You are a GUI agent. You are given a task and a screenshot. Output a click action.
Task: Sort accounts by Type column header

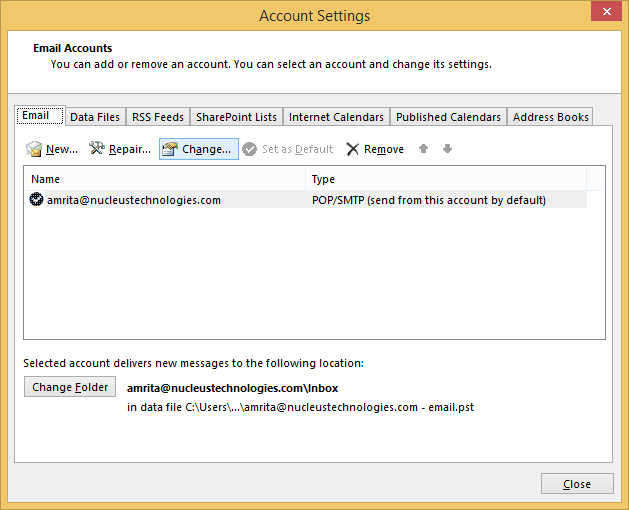click(446, 179)
